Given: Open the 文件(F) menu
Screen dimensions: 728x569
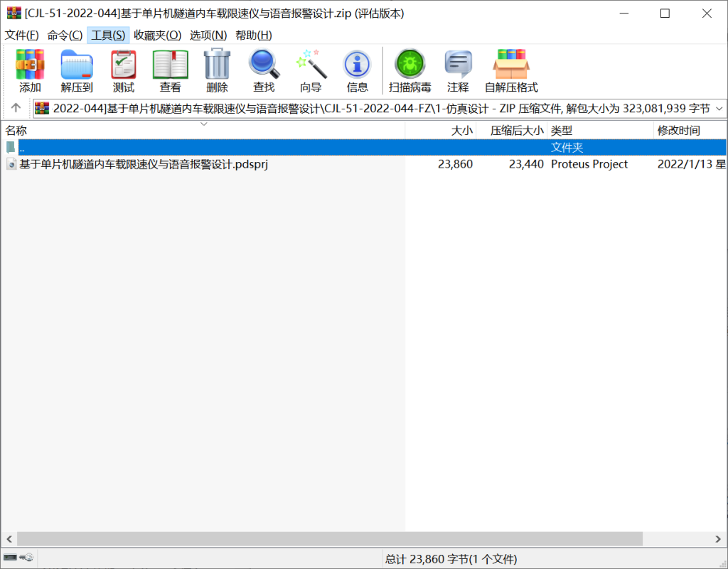Looking at the screenshot, I should click(x=22, y=36).
